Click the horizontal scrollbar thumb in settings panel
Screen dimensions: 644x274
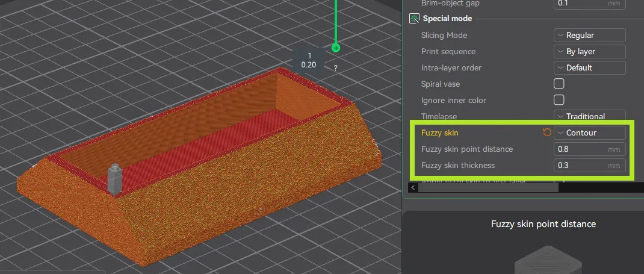[488, 188]
